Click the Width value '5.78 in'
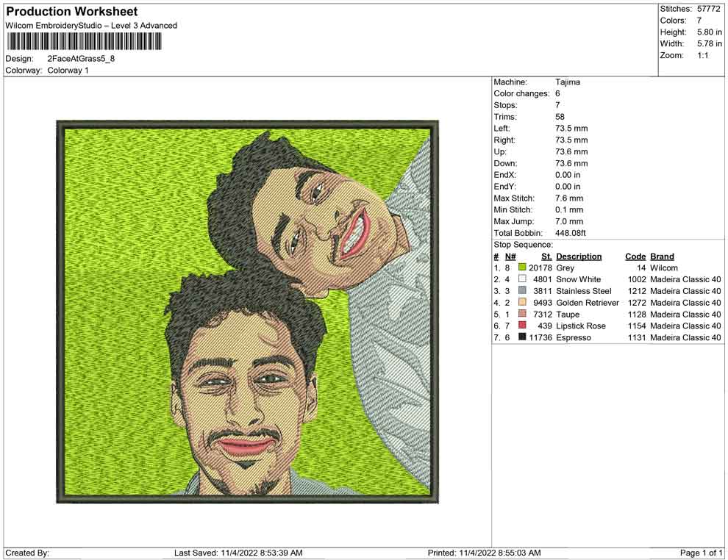This screenshot has height=560, width=728. tap(710, 43)
